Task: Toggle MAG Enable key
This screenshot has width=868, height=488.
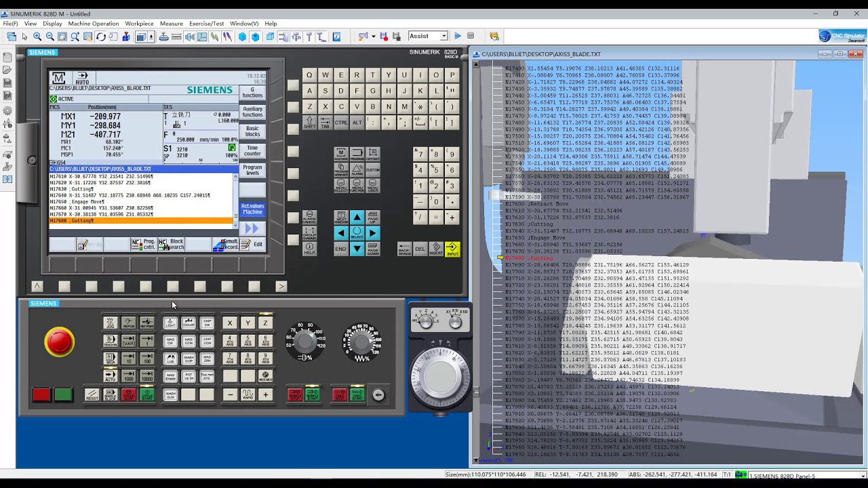Action: click(x=170, y=376)
